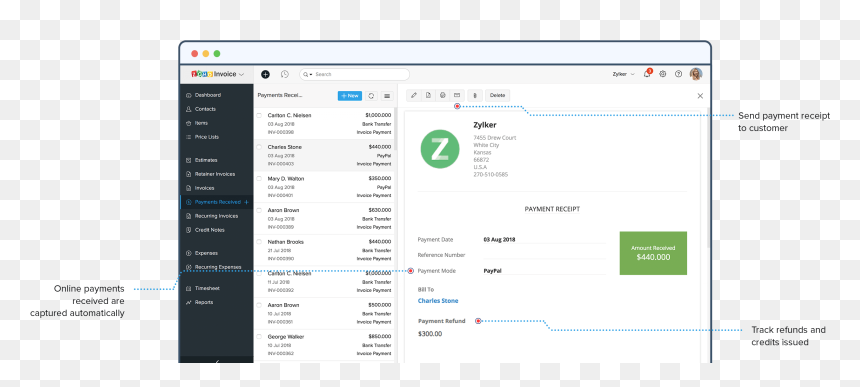This screenshot has height=387, width=860.
Task: Click the Delete button
Action: pos(497,95)
